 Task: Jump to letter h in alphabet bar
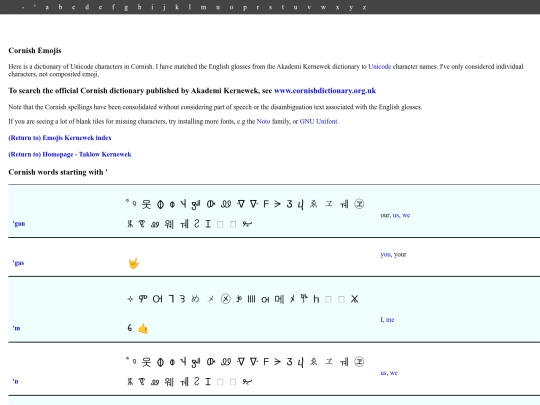coord(139,7)
